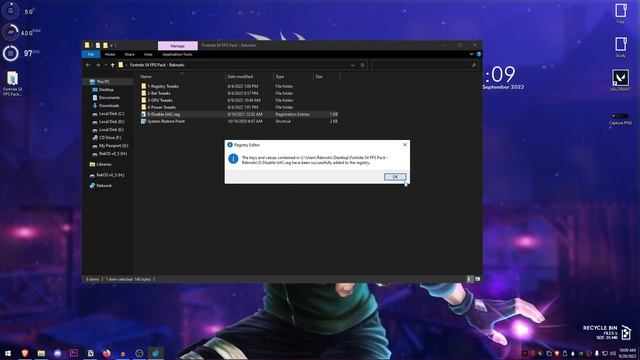Close the Registry Editor dialog with X
Image resolution: width=640 pixels, height=360 pixels.
[x=404, y=144]
